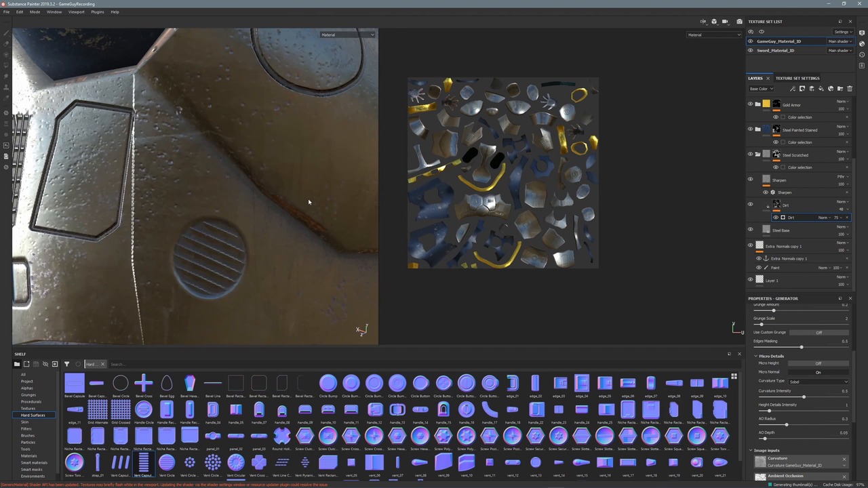This screenshot has height=488, width=868.
Task: Toggle Micro Height Off button
Action: pyautogui.click(x=818, y=363)
